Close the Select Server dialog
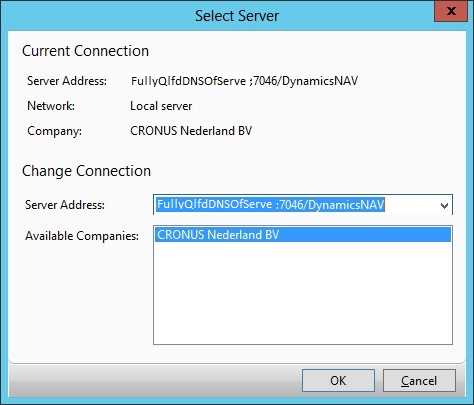This screenshot has height=405, width=474. point(451,11)
